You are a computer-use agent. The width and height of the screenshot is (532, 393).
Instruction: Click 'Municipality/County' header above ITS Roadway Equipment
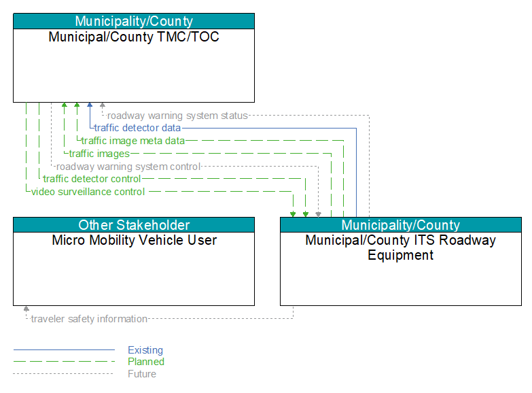click(401, 225)
